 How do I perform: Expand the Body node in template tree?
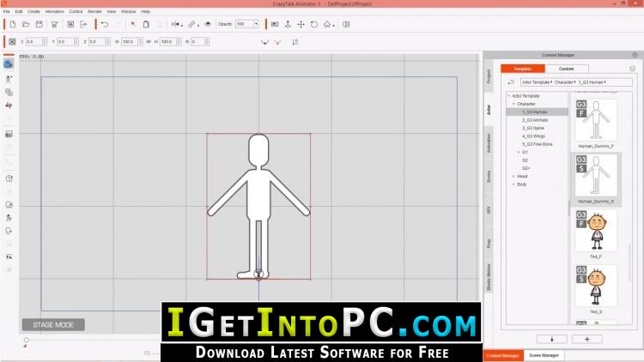point(513,184)
